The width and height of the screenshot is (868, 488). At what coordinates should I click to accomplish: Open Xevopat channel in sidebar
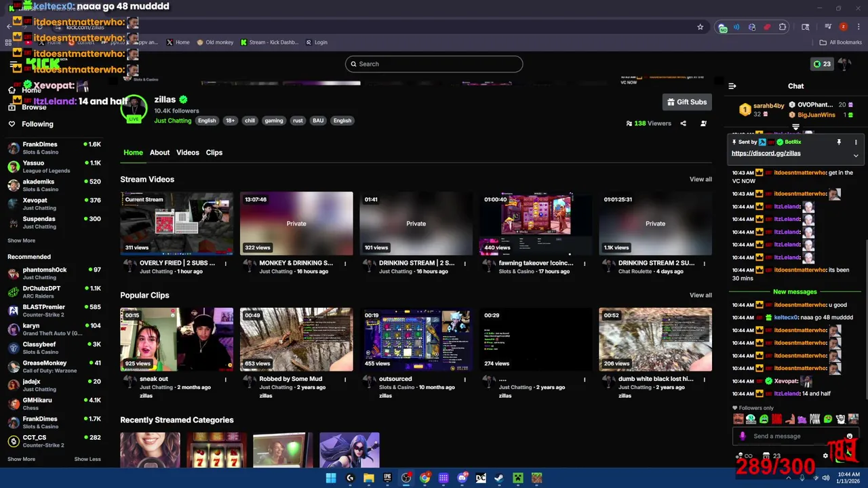coord(54,204)
